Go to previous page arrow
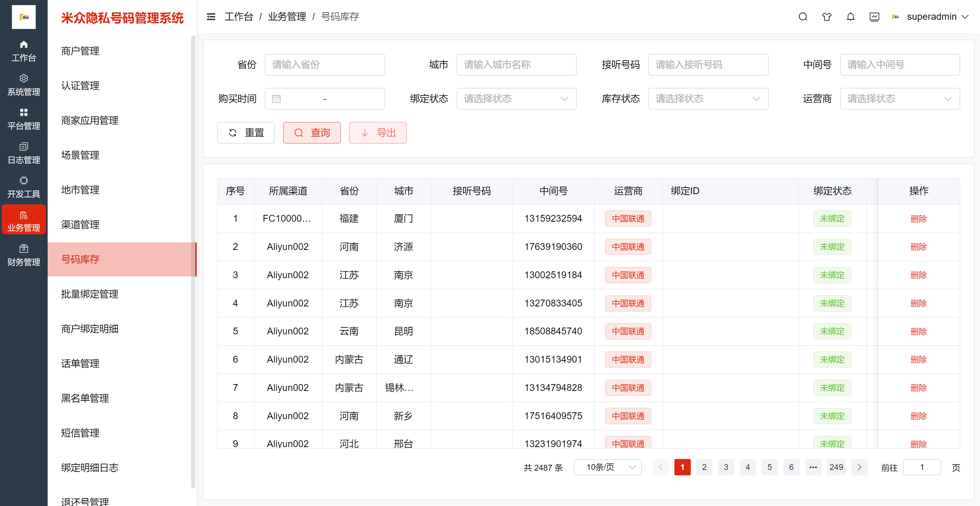 pos(660,467)
